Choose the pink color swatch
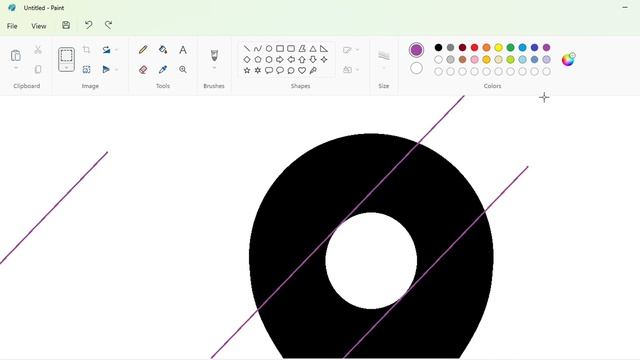The width and height of the screenshot is (640, 360). [474, 60]
